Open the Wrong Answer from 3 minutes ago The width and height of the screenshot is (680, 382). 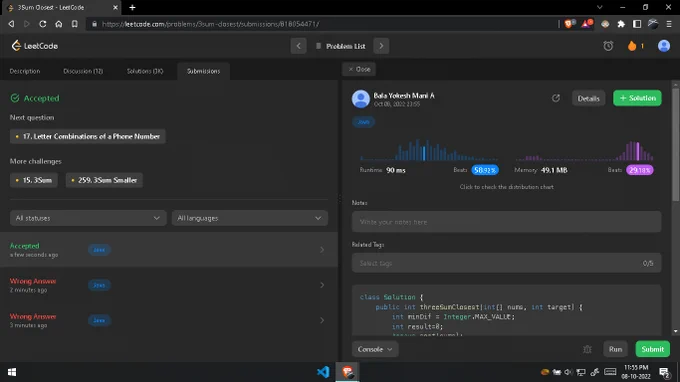point(169,320)
